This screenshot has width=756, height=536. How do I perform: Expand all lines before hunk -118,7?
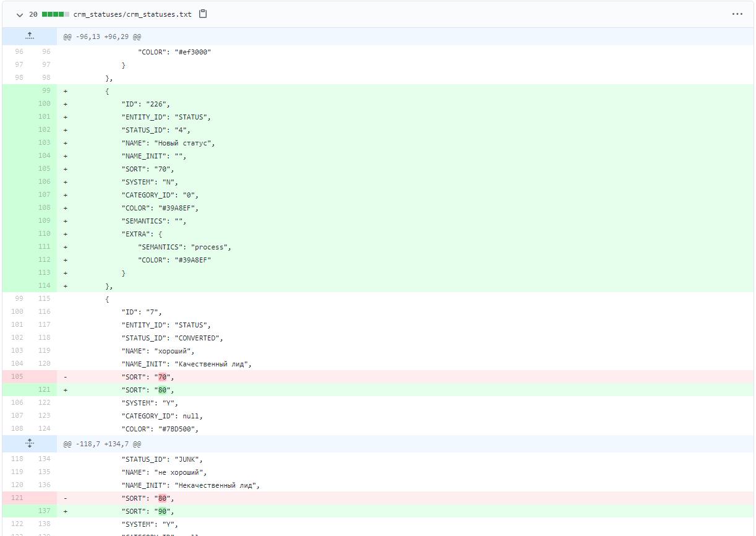point(29,444)
